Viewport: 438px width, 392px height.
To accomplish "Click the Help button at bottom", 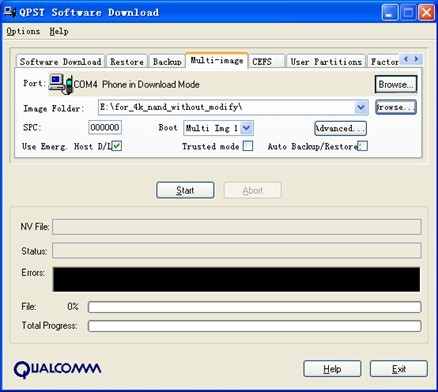I will [x=332, y=369].
